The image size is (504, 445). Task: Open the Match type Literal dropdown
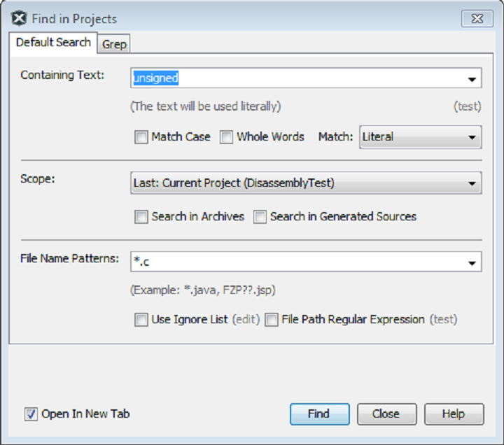pos(420,137)
